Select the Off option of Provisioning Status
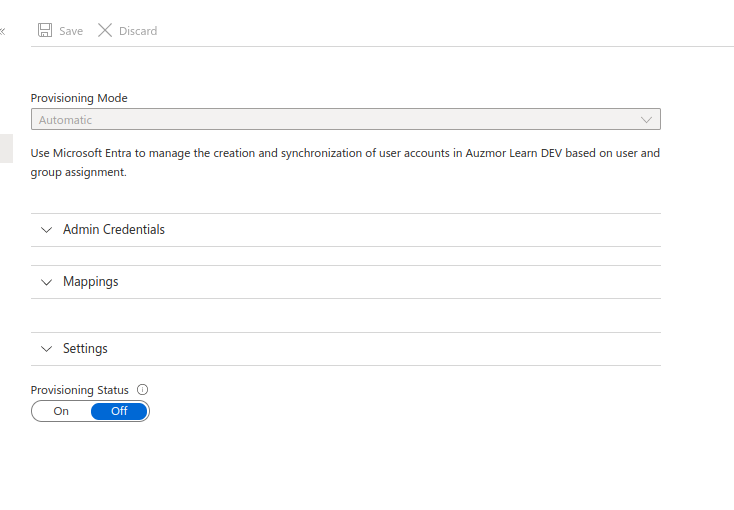This screenshot has width=734, height=510. tap(119, 411)
